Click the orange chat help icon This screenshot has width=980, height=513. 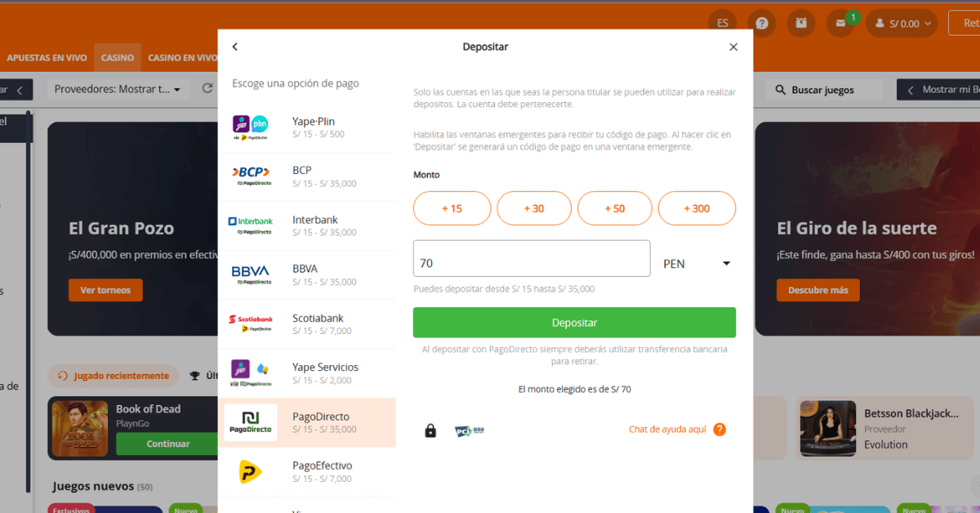pyautogui.click(x=719, y=430)
